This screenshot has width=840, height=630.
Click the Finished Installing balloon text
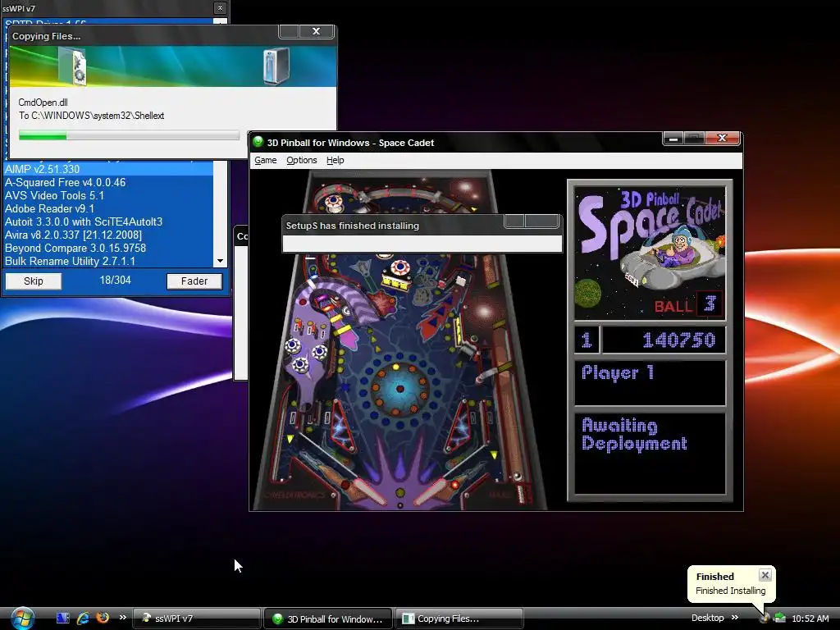(x=731, y=591)
